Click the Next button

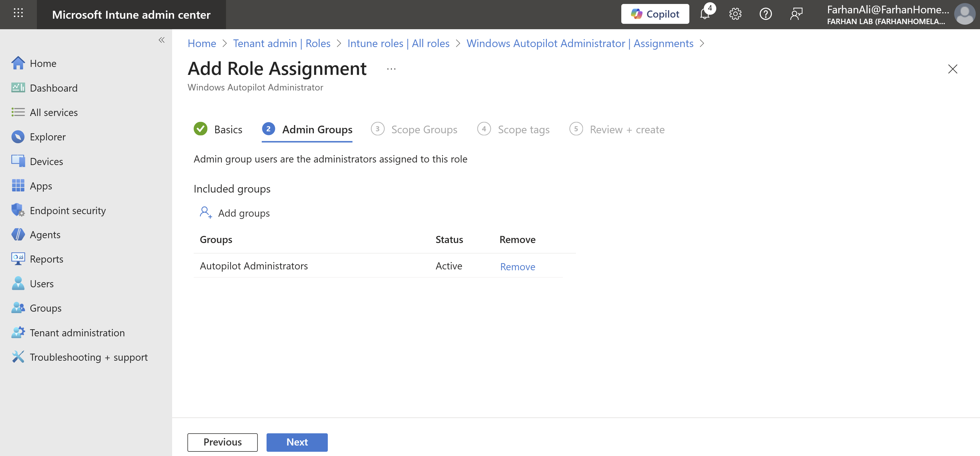click(297, 442)
